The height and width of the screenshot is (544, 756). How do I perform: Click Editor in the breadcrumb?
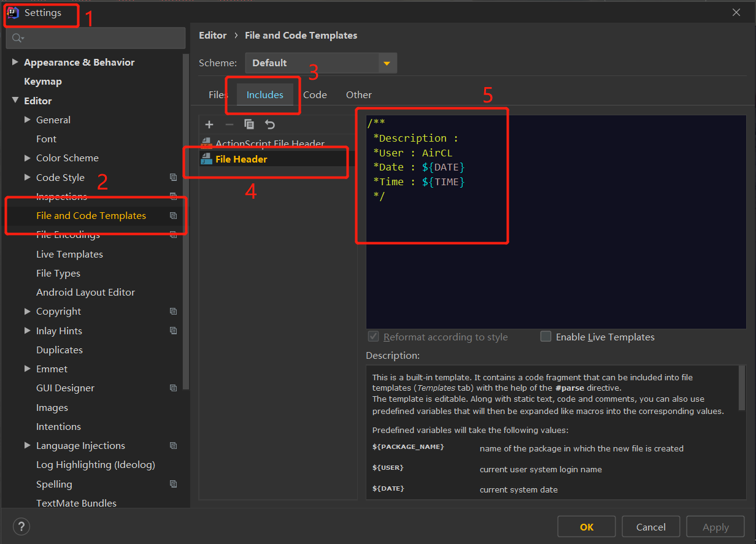click(x=213, y=36)
